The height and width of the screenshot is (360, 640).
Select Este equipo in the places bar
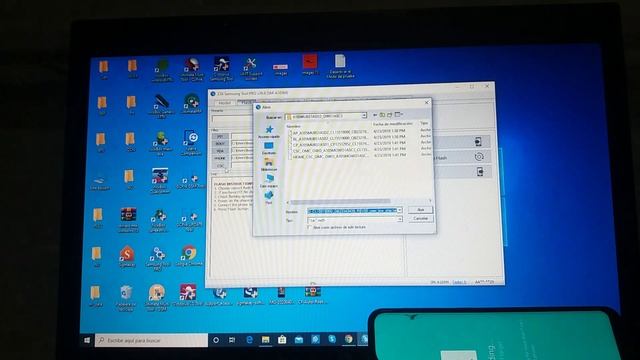pos(269,181)
